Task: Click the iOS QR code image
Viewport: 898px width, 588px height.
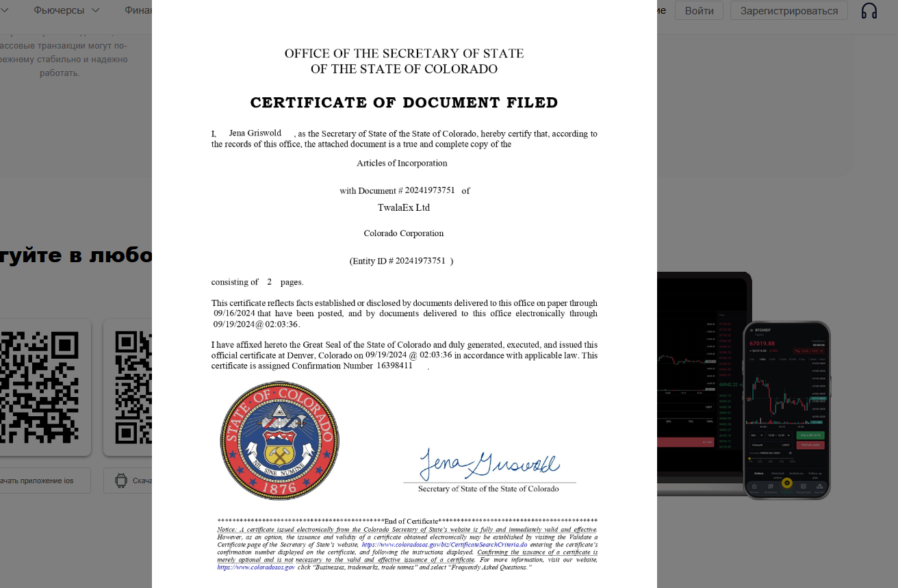Action: (x=40, y=387)
